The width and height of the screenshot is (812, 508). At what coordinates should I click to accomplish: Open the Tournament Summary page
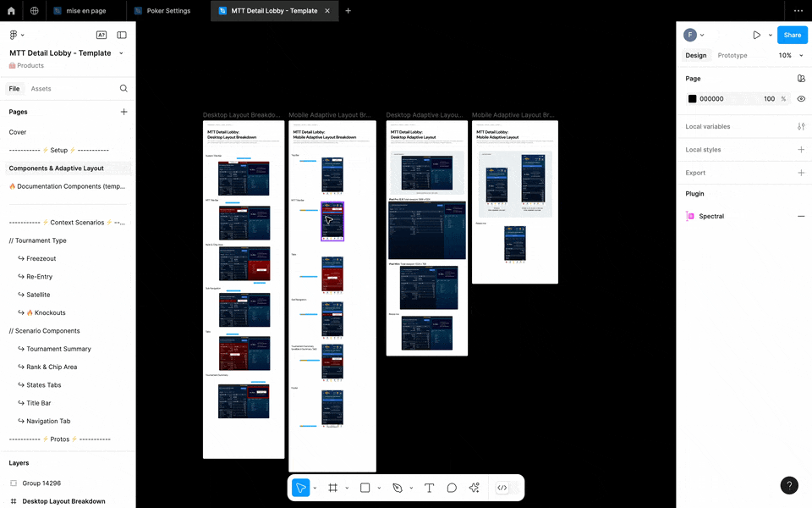click(x=58, y=349)
